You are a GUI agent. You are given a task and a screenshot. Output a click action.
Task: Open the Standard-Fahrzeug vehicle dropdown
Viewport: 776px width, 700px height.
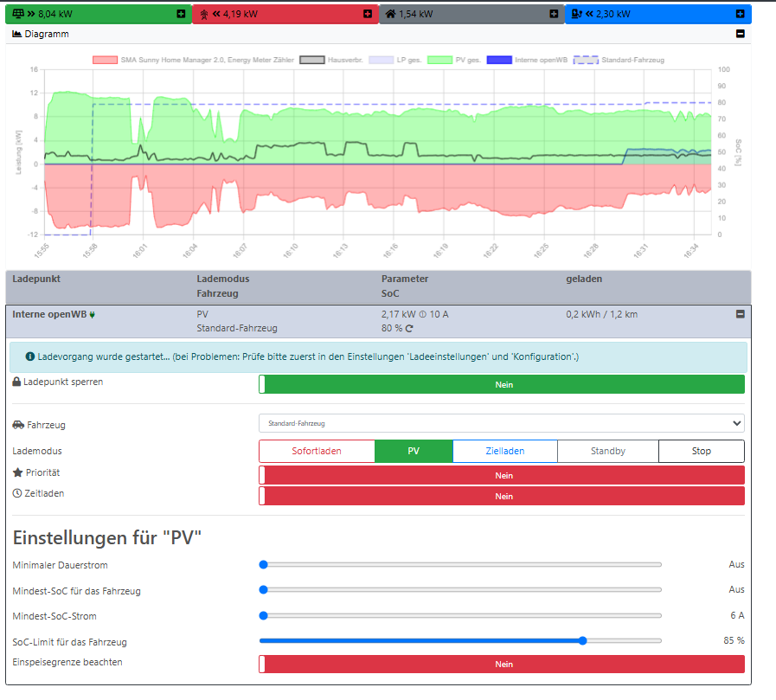502,423
